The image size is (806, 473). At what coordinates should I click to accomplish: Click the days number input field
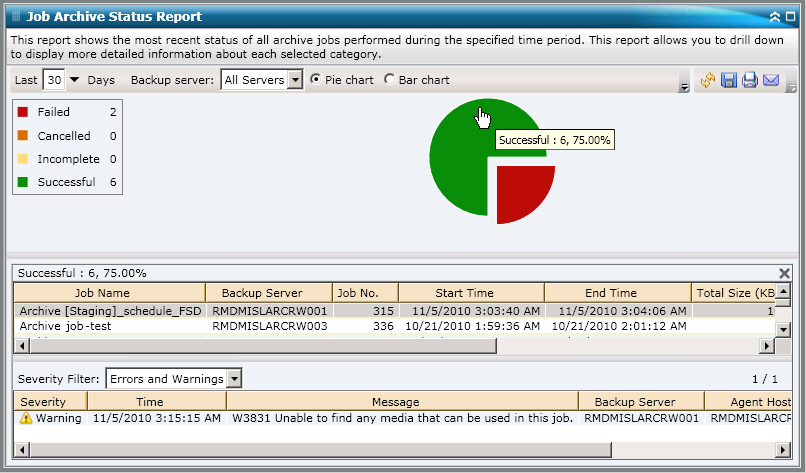pos(53,80)
